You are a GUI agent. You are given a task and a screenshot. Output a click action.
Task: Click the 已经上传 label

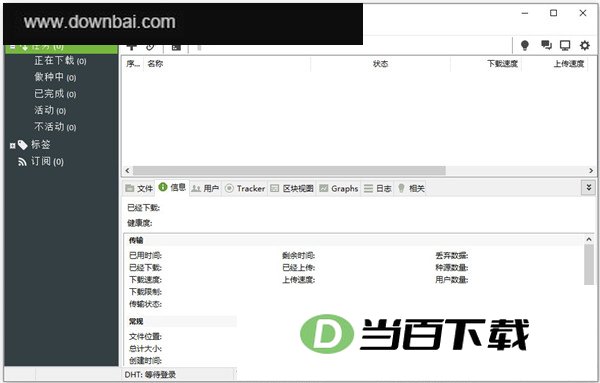point(298,267)
